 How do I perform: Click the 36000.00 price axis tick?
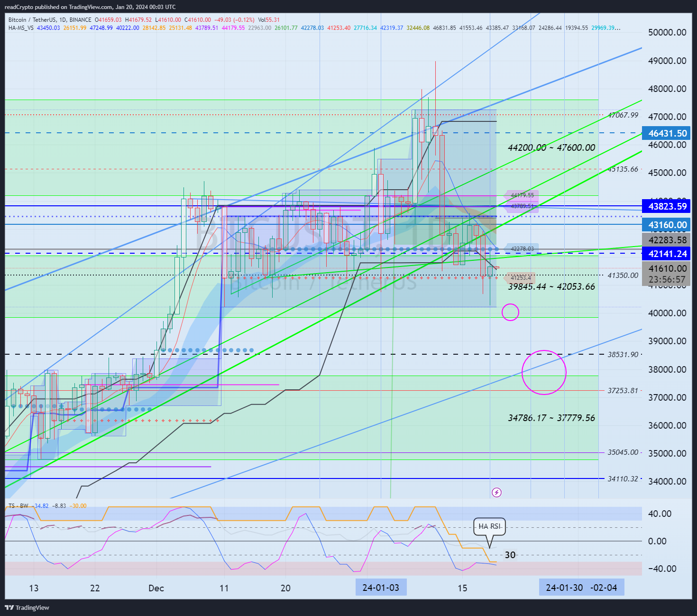click(667, 425)
